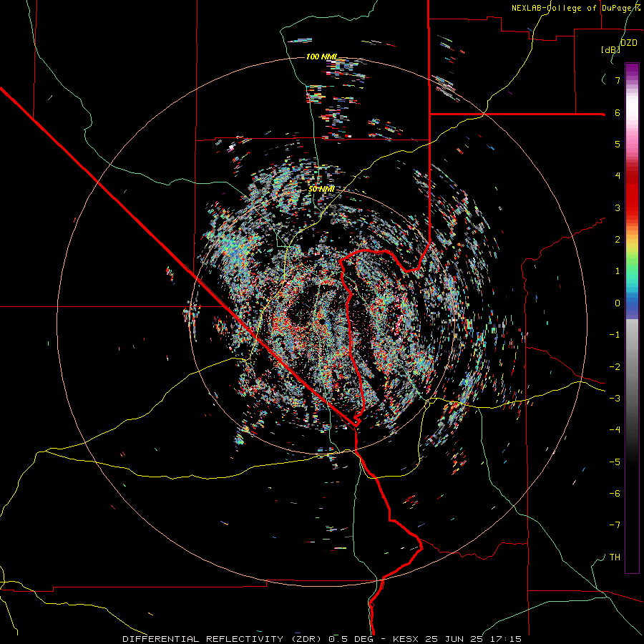Click the KESX radar site identifier

pyautogui.click(x=406, y=639)
